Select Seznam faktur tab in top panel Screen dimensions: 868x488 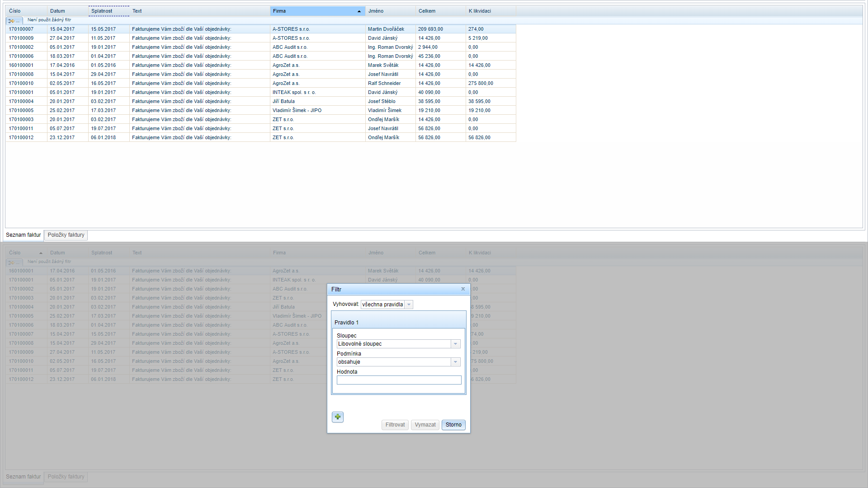pos(24,235)
